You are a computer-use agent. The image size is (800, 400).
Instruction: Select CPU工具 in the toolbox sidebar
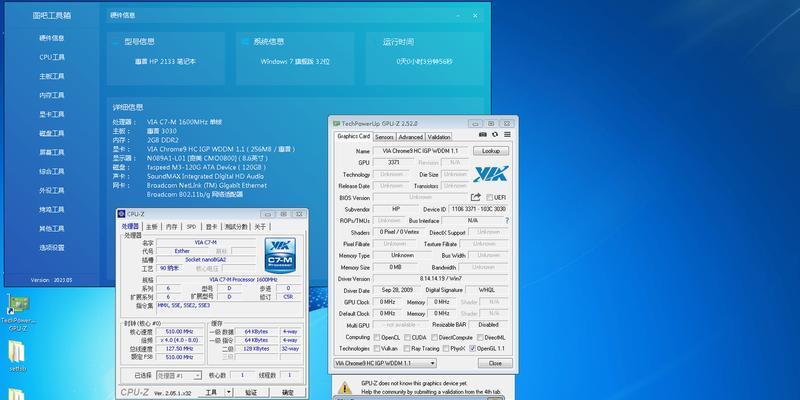(x=52, y=57)
